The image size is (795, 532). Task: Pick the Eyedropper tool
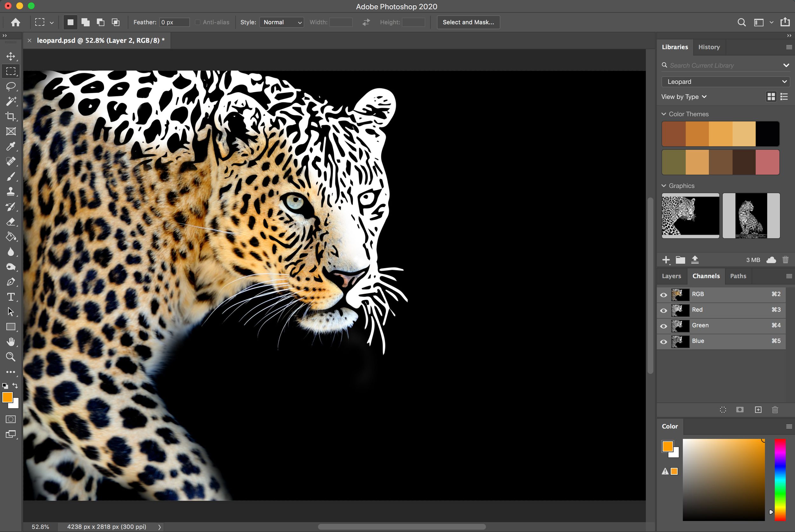click(x=11, y=146)
